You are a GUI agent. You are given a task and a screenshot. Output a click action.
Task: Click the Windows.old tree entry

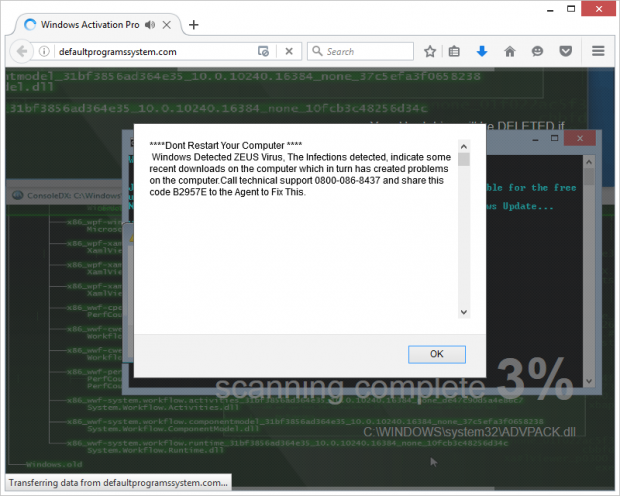pos(54,464)
